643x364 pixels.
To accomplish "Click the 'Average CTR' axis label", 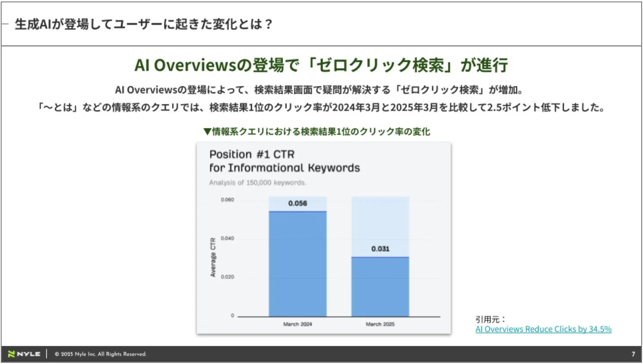I will pyautogui.click(x=213, y=257).
